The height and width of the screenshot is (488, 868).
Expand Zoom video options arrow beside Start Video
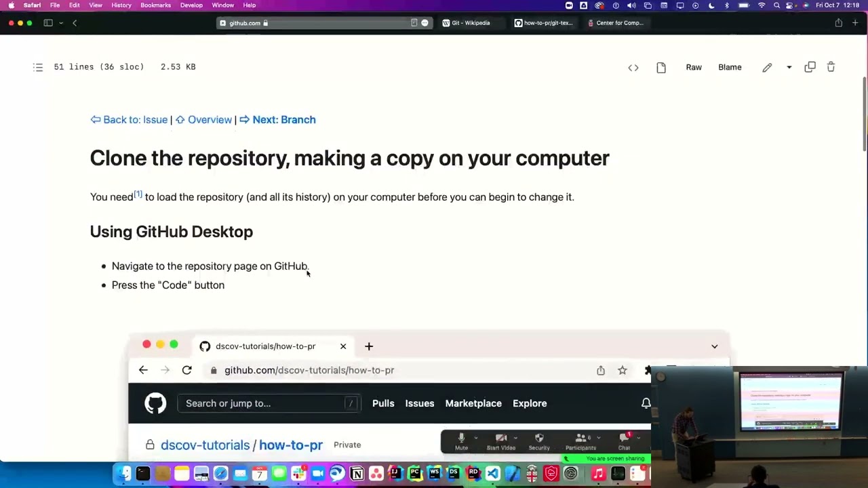coord(515,438)
